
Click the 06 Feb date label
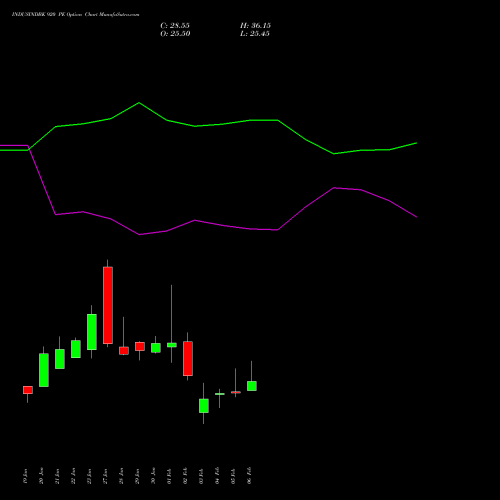click(250, 476)
